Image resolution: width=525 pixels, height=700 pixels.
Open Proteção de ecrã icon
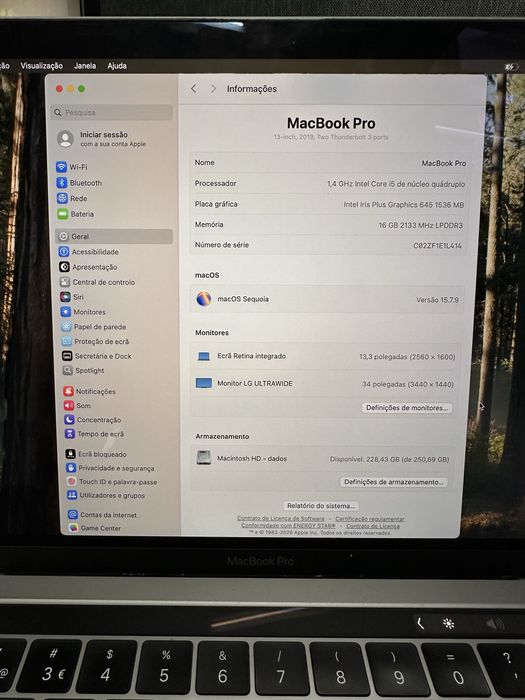[67, 341]
